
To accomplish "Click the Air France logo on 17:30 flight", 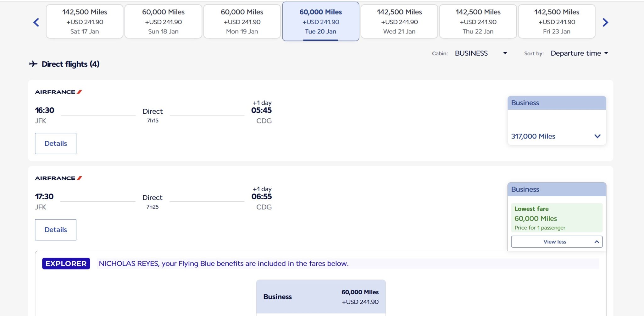I will [58, 178].
